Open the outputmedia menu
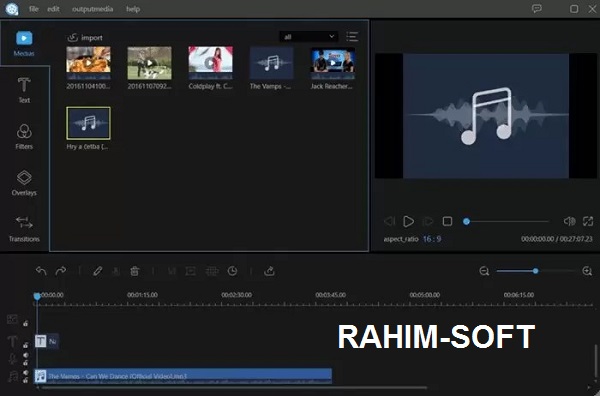 [92, 9]
